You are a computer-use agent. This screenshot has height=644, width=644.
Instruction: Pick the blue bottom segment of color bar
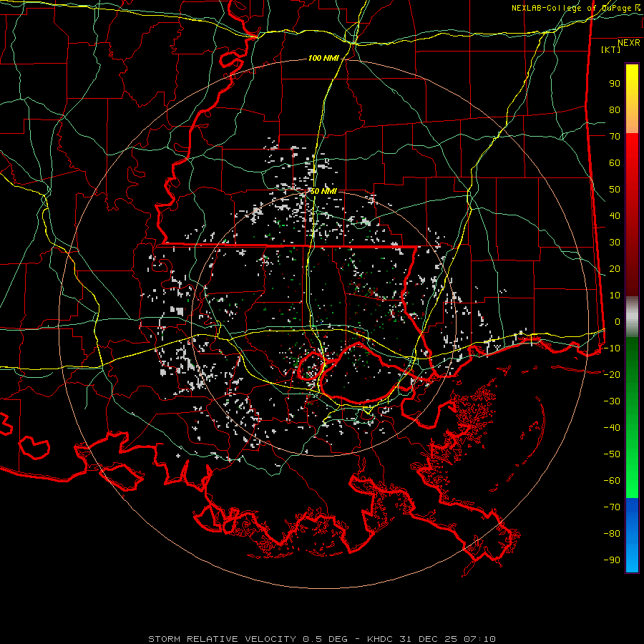(632, 535)
